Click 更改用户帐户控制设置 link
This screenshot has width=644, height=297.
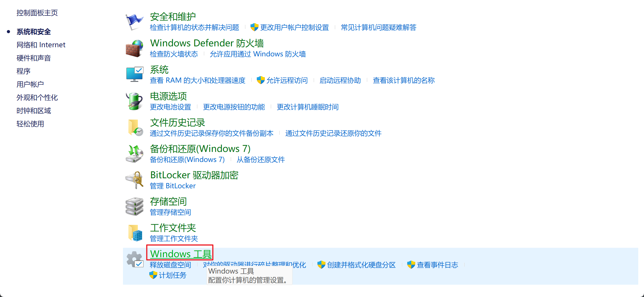click(295, 27)
